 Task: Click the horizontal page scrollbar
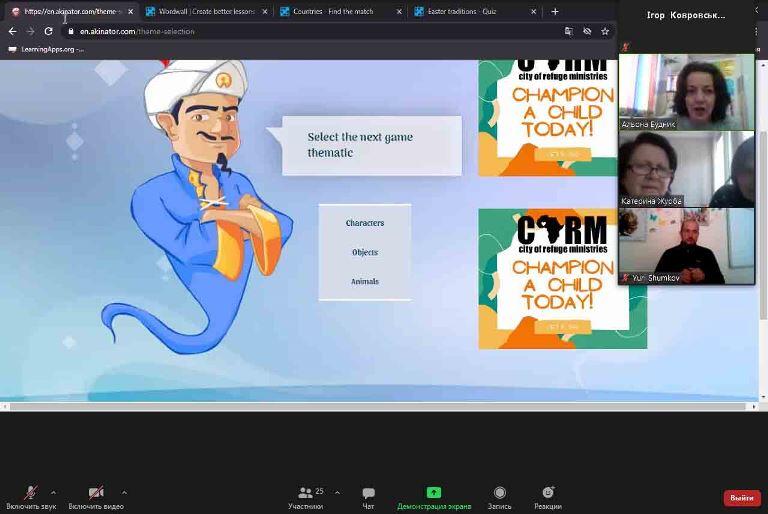(x=377, y=407)
